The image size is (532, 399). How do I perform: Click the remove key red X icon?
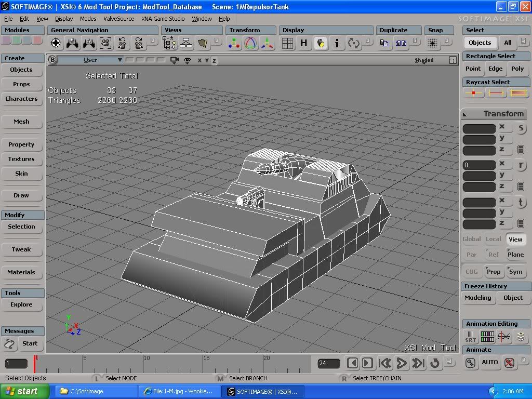click(509, 363)
